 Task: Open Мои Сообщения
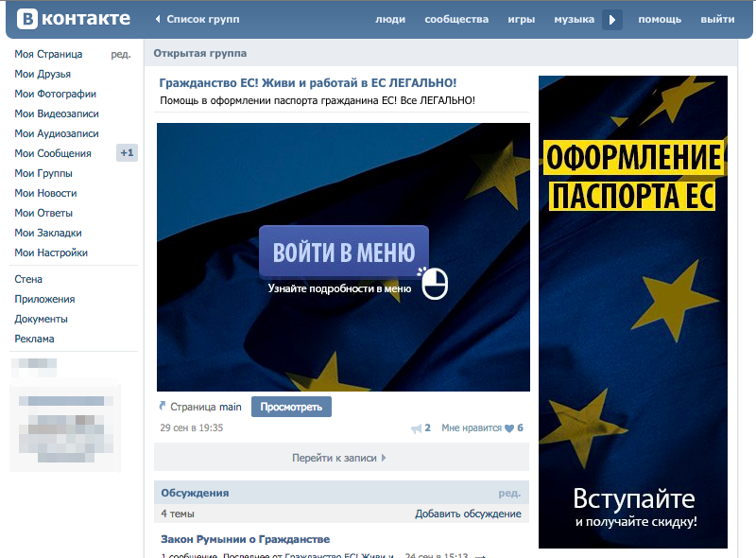tap(53, 153)
